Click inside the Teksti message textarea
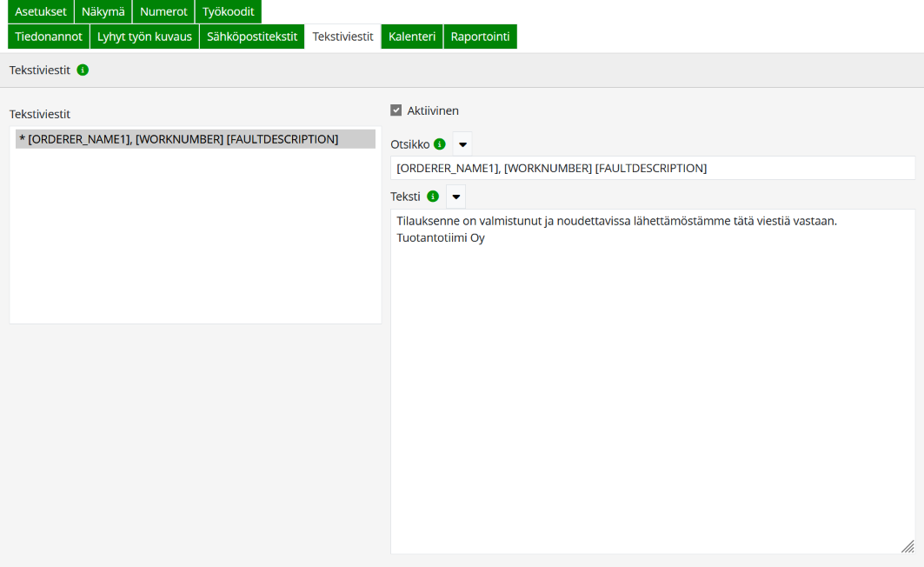This screenshot has width=924, height=567. coord(652,374)
